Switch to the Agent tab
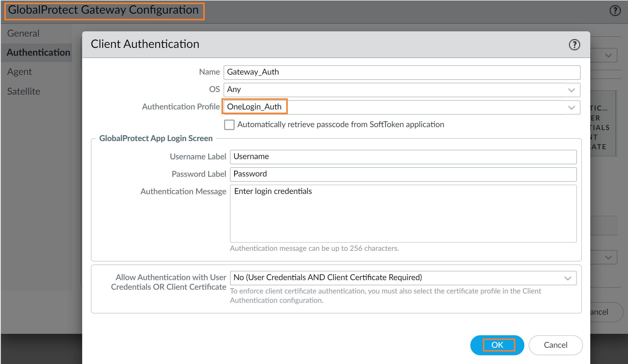This screenshot has height=364, width=628. pos(19,72)
